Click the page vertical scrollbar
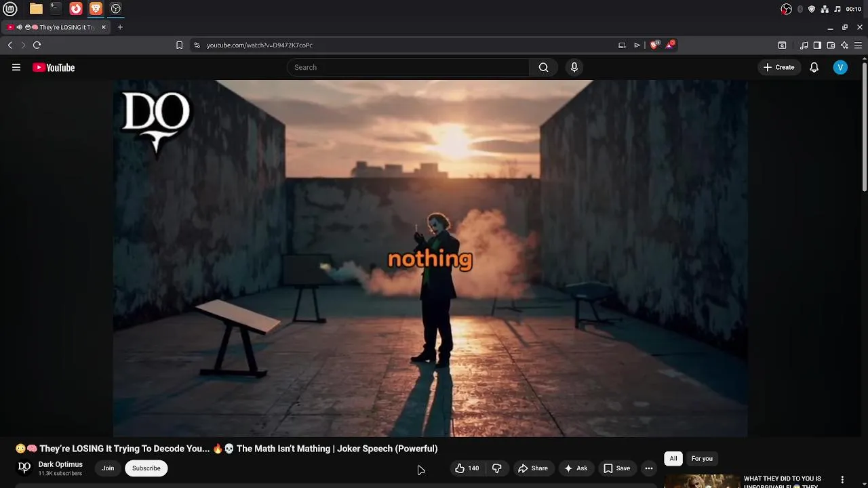 (x=865, y=125)
